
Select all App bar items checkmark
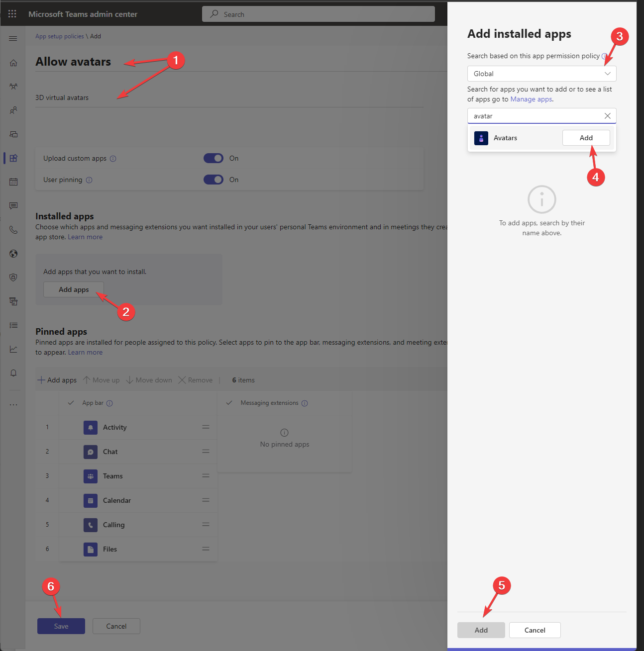click(x=71, y=403)
